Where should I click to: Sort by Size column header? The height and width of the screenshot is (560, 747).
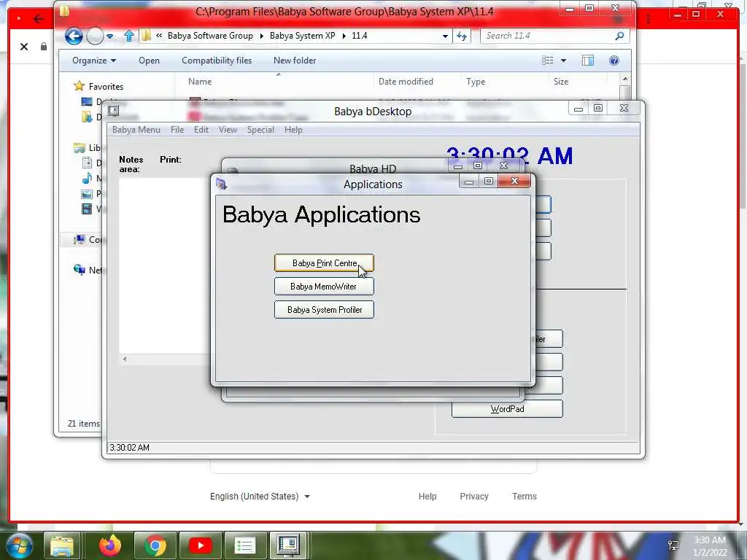pyautogui.click(x=561, y=82)
